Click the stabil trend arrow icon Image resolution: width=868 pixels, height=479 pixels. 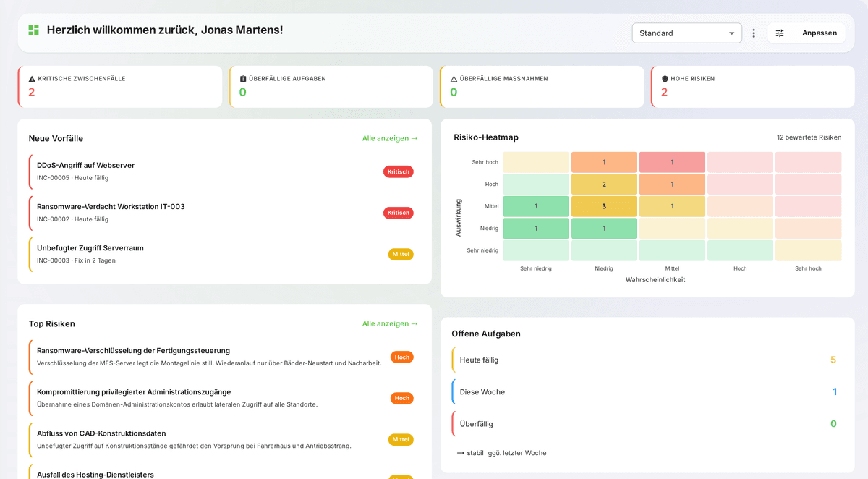[x=460, y=453]
